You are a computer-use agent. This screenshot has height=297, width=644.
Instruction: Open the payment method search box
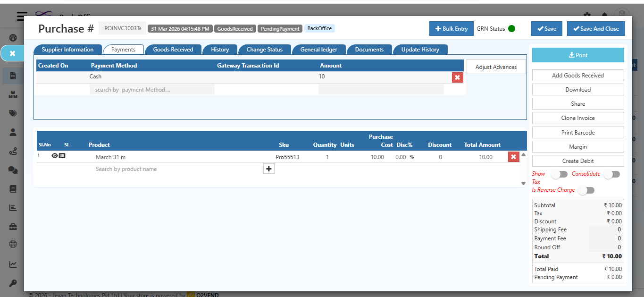151,90
